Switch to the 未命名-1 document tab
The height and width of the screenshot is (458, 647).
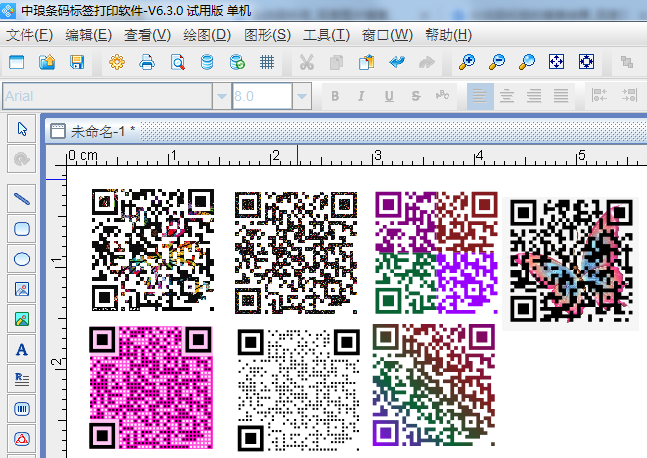pos(102,131)
